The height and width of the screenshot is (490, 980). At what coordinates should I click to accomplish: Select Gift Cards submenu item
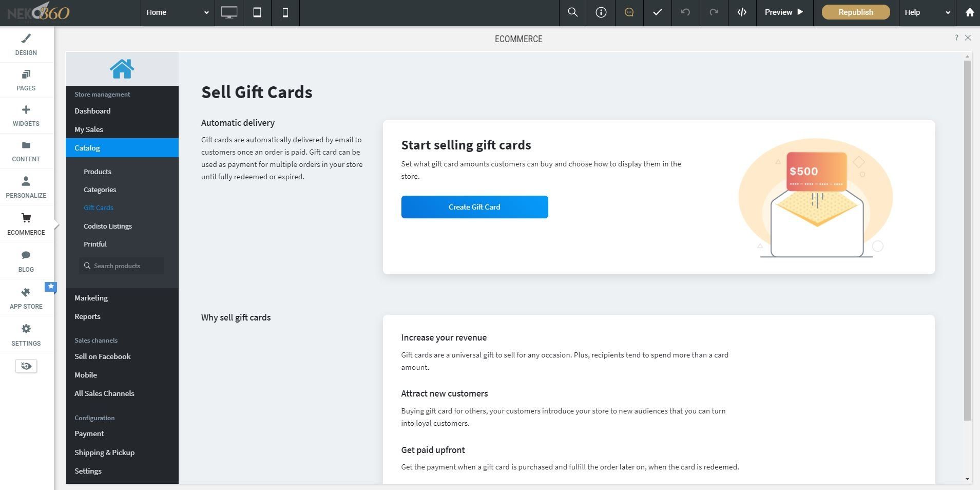[99, 208]
